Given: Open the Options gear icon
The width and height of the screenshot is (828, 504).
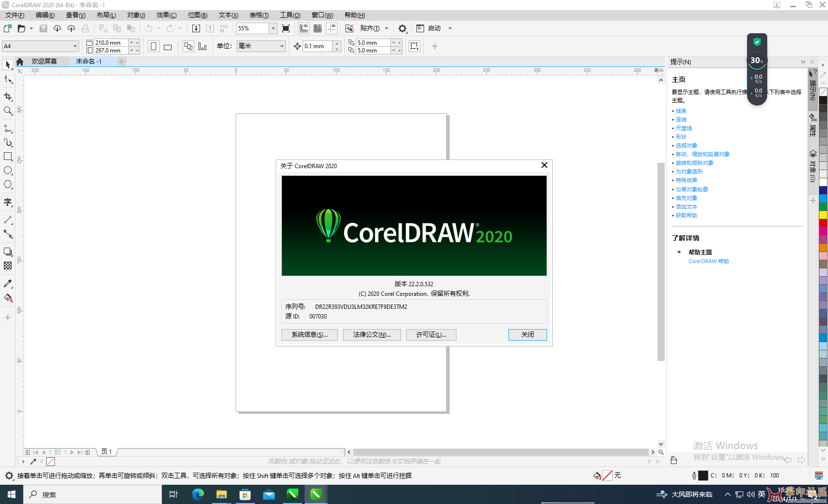Looking at the screenshot, I should [x=402, y=28].
